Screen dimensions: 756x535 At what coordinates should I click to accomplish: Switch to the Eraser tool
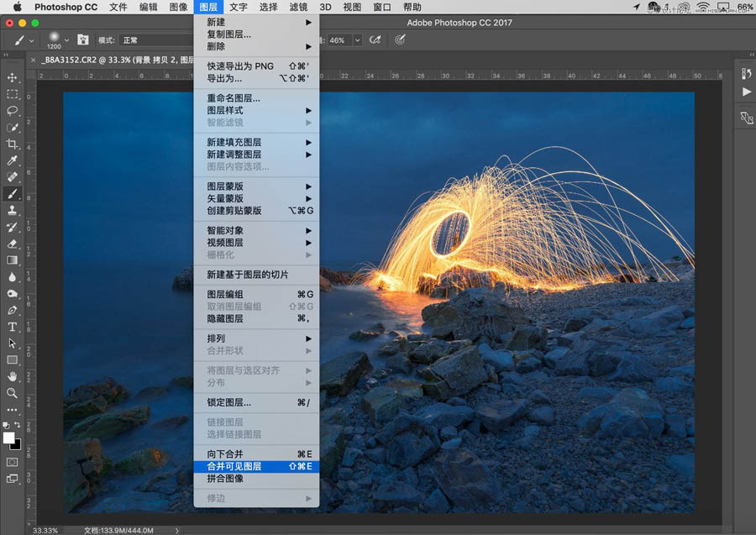click(13, 244)
